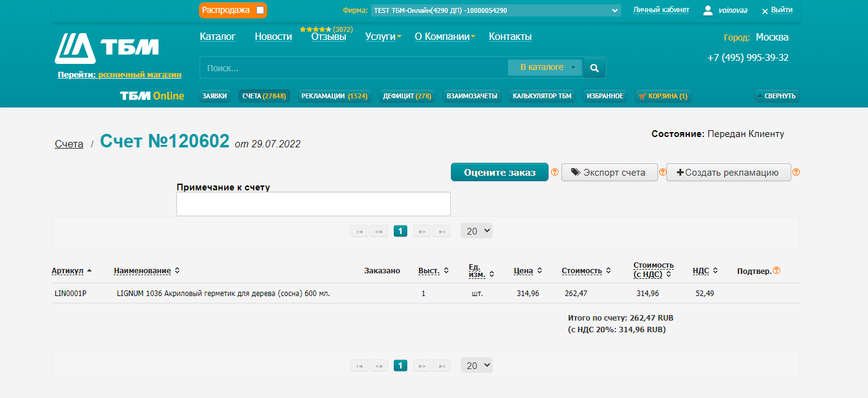The image size is (868, 398).
Task: Open the Рекламации tab in TBM Online
Action: 334,96
